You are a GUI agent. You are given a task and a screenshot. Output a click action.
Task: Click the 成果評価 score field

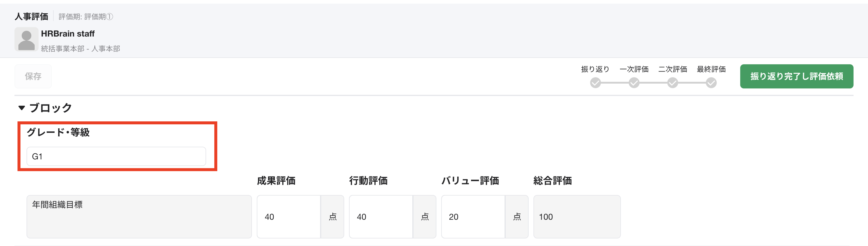(x=289, y=217)
